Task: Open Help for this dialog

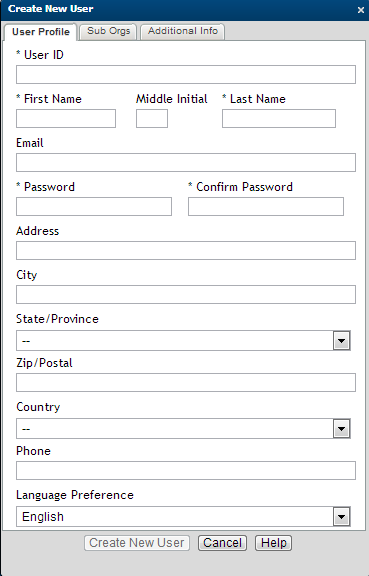Action: pyautogui.click(x=273, y=543)
